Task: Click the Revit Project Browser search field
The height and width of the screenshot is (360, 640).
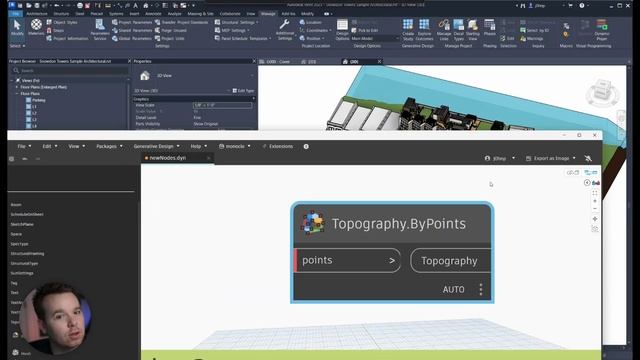Action: pos(69,71)
